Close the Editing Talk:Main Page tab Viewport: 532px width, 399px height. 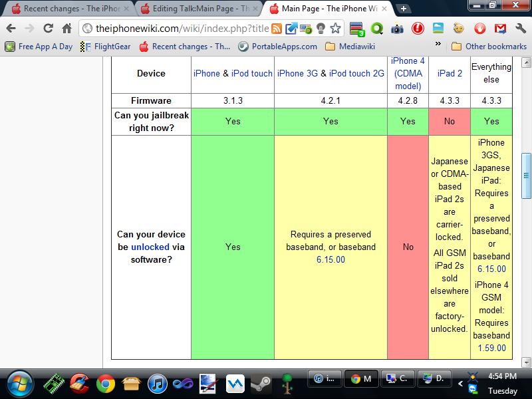[x=255, y=9]
